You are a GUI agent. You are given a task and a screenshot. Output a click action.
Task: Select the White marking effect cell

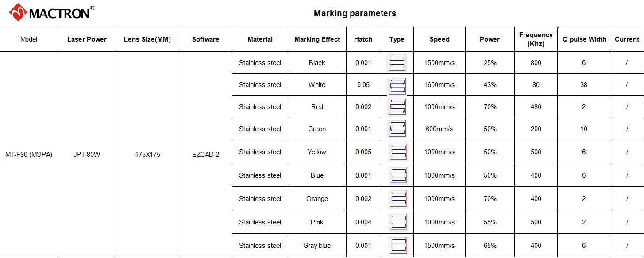pyautogui.click(x=317, y=85)
